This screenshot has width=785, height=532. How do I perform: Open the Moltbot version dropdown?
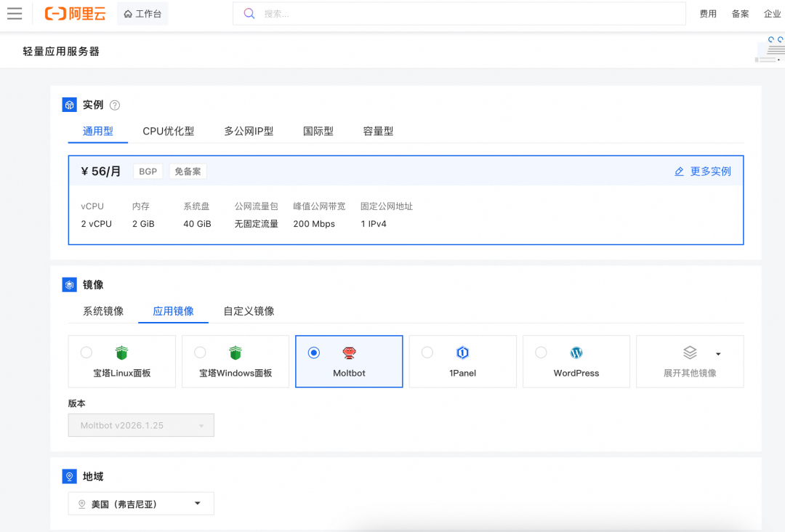140,424
